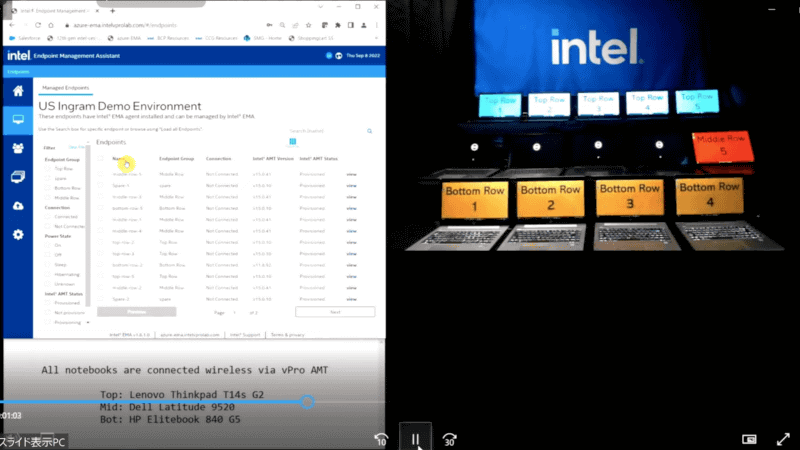This screenshot has height=450, width=800.
Task: Open the Extensions puzzle icon
Action: 337,25
